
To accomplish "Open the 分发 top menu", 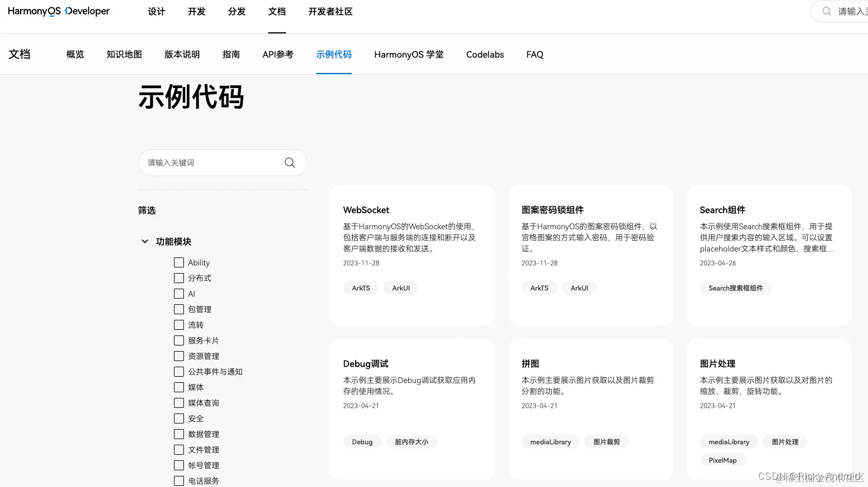I will (x=237, y=12).
